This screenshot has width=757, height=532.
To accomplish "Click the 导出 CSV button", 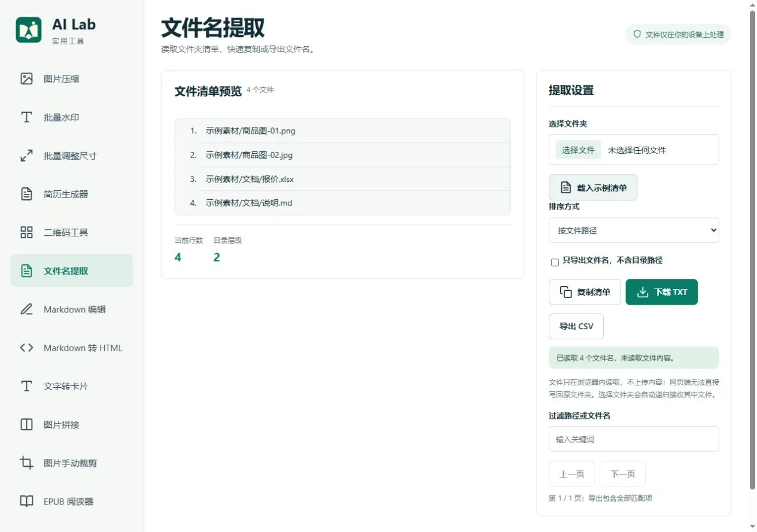I will (x=576, y=326).
